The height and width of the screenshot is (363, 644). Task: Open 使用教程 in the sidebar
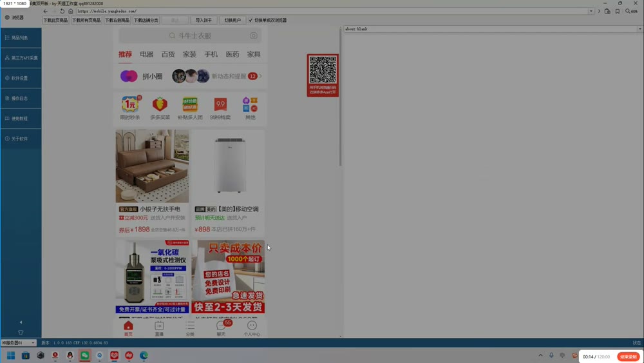(x=21, y=119)
